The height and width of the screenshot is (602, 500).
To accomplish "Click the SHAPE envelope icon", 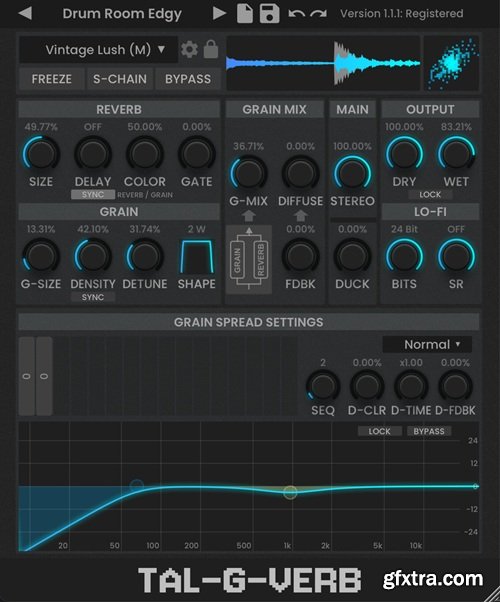I will coord(197,256).
